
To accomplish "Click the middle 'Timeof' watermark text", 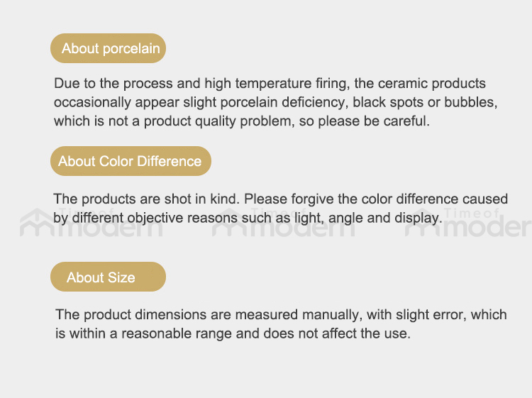I will (x=279, y=211).
